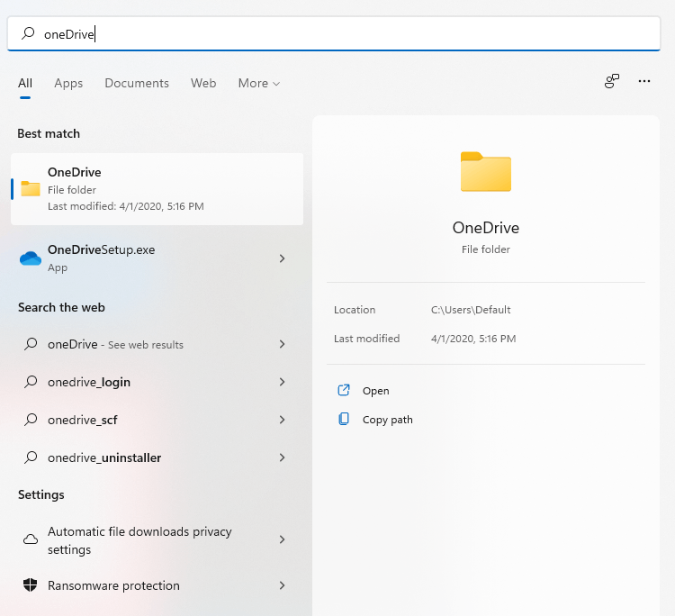This screenshot has height=616, width=675.
Task: Switch to the All tab
Action: coord(25,83)
